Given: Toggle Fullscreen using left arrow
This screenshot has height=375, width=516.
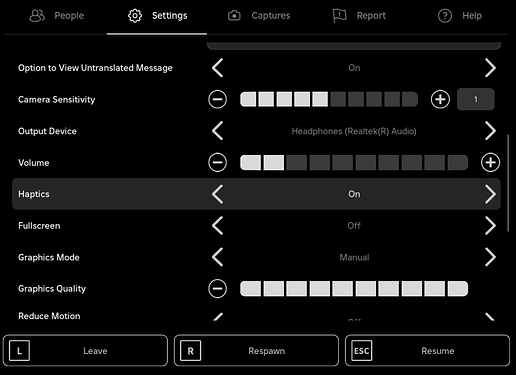Looking at the screenshot, I should (x=218, y=226).
